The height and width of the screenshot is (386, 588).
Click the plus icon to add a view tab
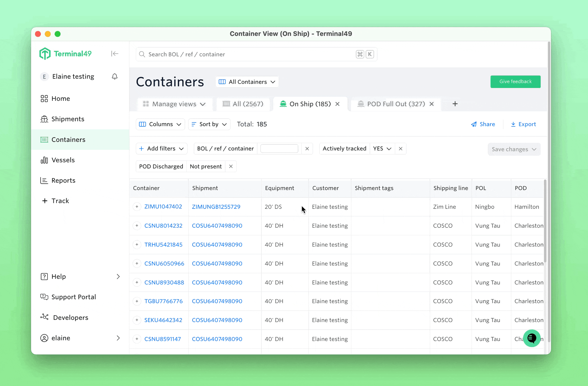pos(455,104)
